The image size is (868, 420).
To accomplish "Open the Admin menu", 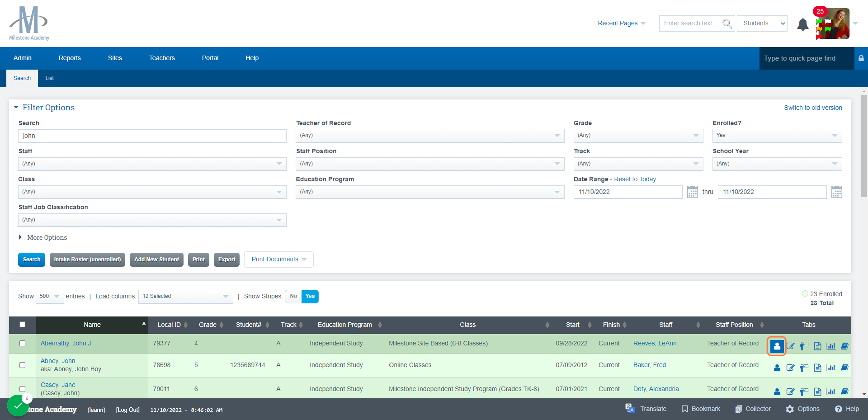I will pyautogui.click(x=23, y=58).
